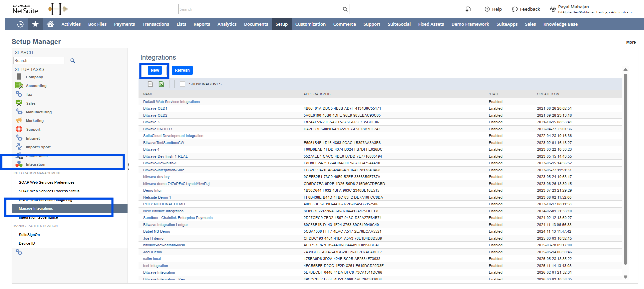
Task: Select SuiteSignOn under Manage Authentication
Action: [x=29, y=235]
